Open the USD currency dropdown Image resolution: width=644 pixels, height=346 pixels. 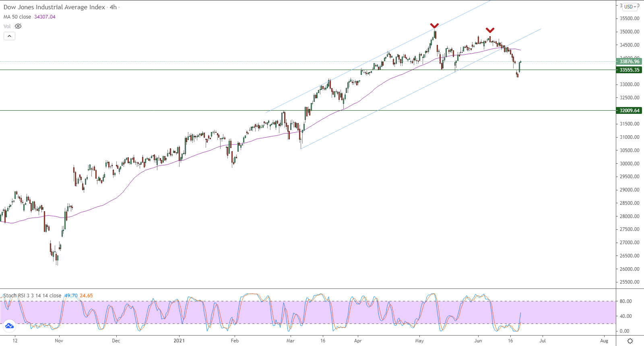[x=630, y=6]
